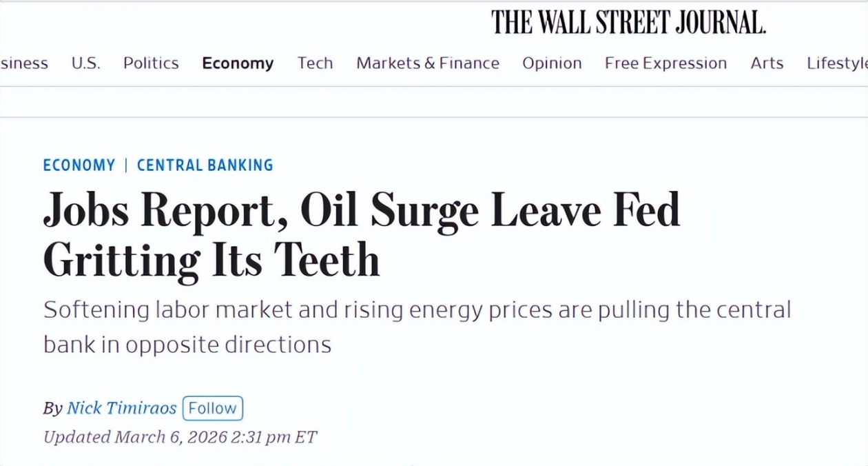Go to the U.S. section
This screenshot has height=466, width=868.
point(85,63)
